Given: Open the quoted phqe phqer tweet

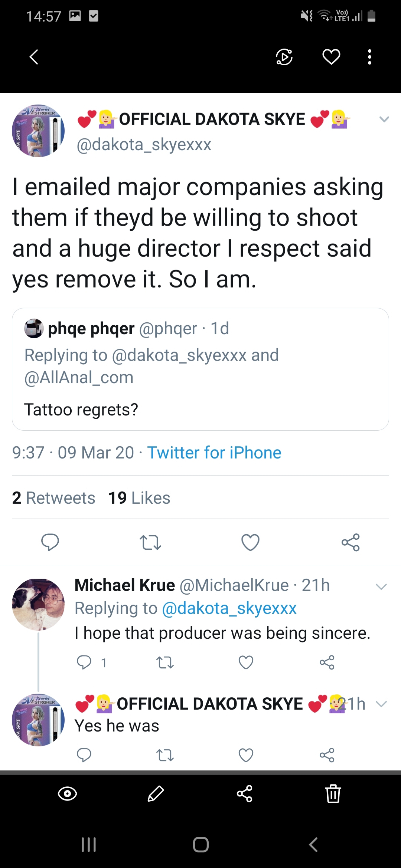Looking at the screenshot, I should point(200,369).
